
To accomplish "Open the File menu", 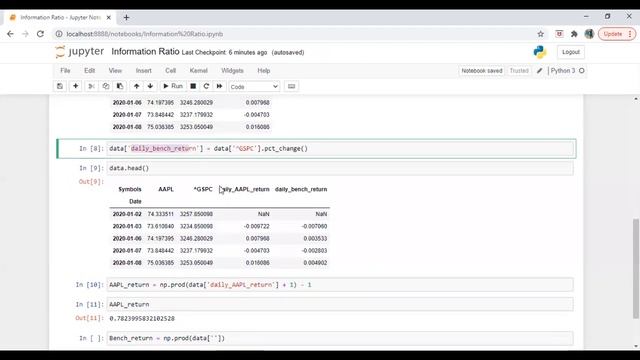I will tap(65, 71).
